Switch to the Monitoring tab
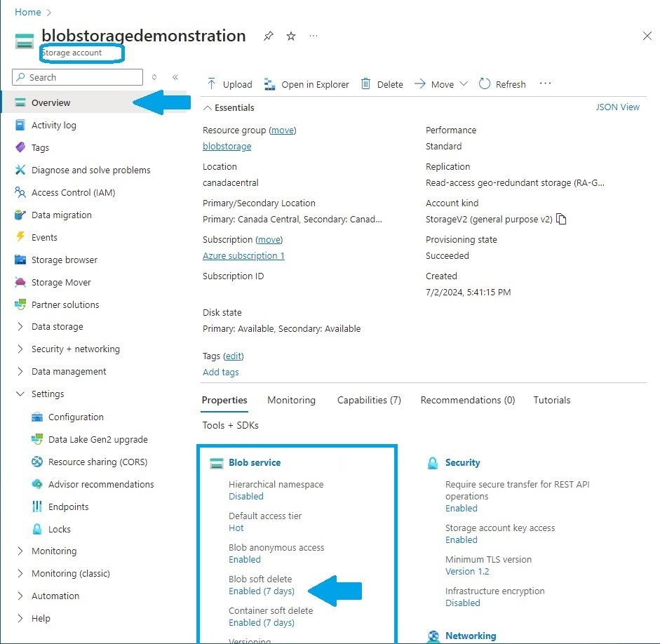660x644 pixels. coord(291,401)
